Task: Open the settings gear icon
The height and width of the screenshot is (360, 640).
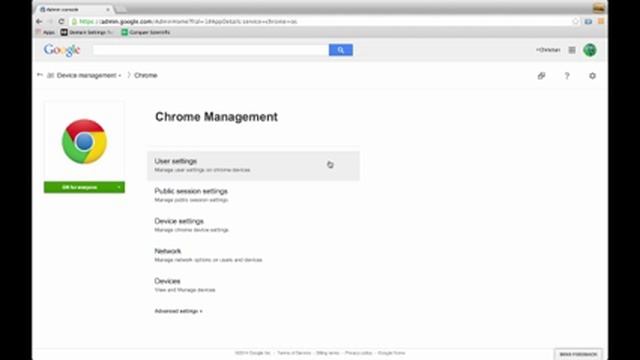Action: point(592,76)
